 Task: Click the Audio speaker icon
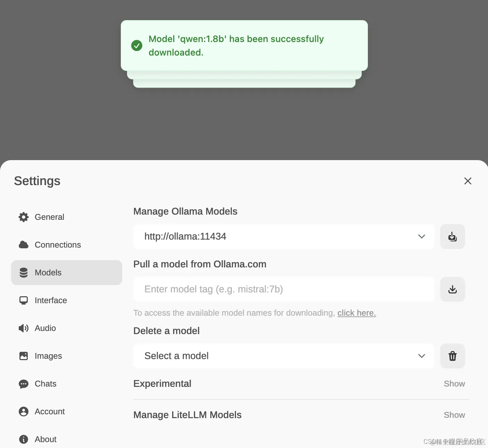[24, 328]
